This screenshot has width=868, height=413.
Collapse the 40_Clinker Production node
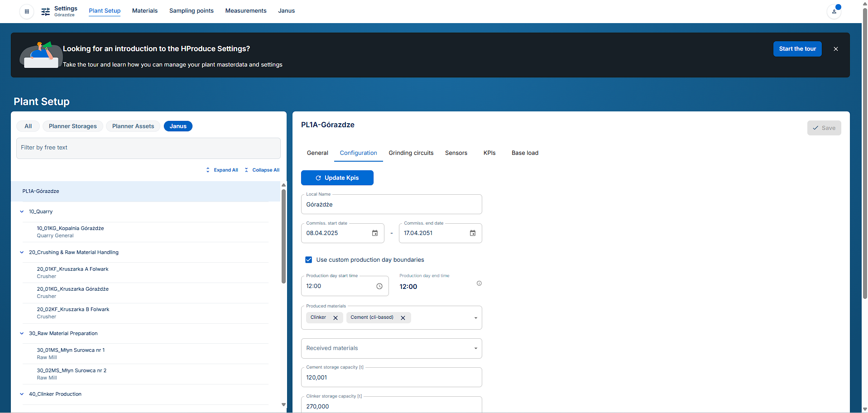coord(22,394)
